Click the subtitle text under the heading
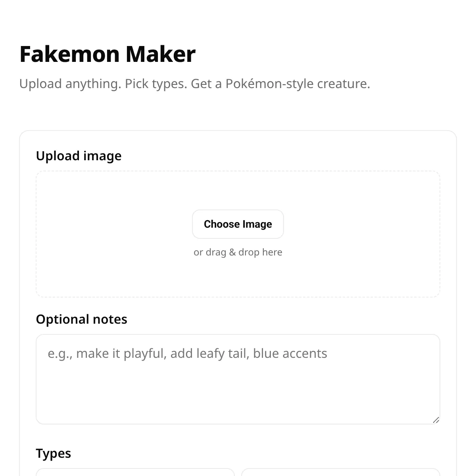This screenshot has width=476, height=476. click(x=194, y=84)
